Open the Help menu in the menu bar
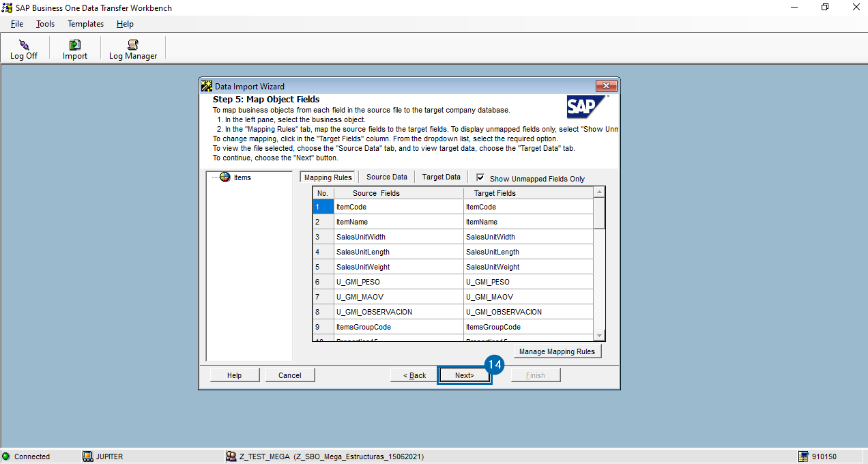Viewport: 868px width, 464px height. [125, 24]
